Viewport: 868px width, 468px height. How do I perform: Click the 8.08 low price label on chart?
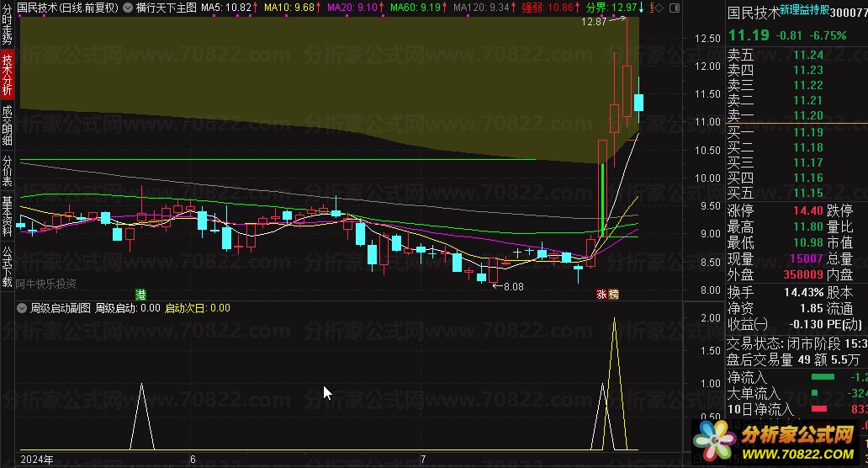click(513, 286)
